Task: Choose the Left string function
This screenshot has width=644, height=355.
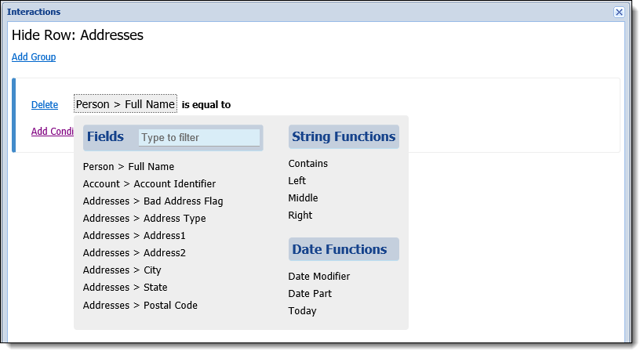Action: 297,180
